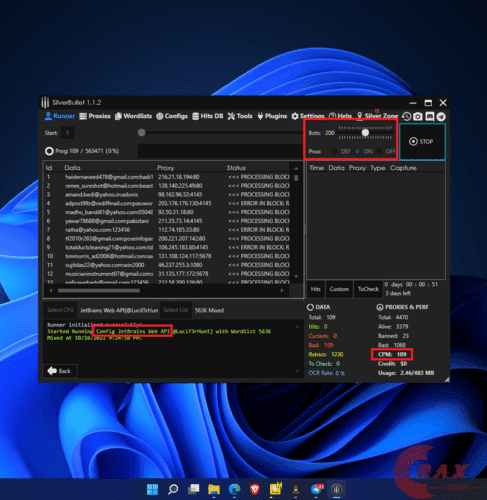
Task: Open the Plugins tab
Action: [x=272, y=116]
